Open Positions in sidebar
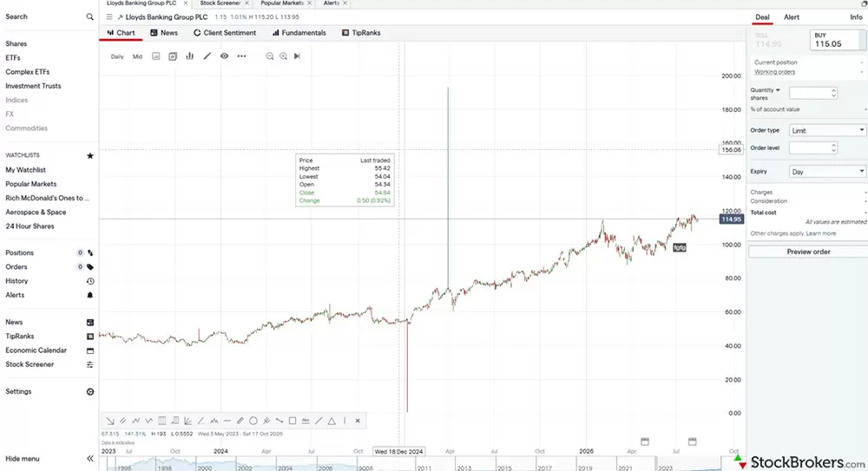The width and height of the screenshot is (868, 471). (19, 252)
